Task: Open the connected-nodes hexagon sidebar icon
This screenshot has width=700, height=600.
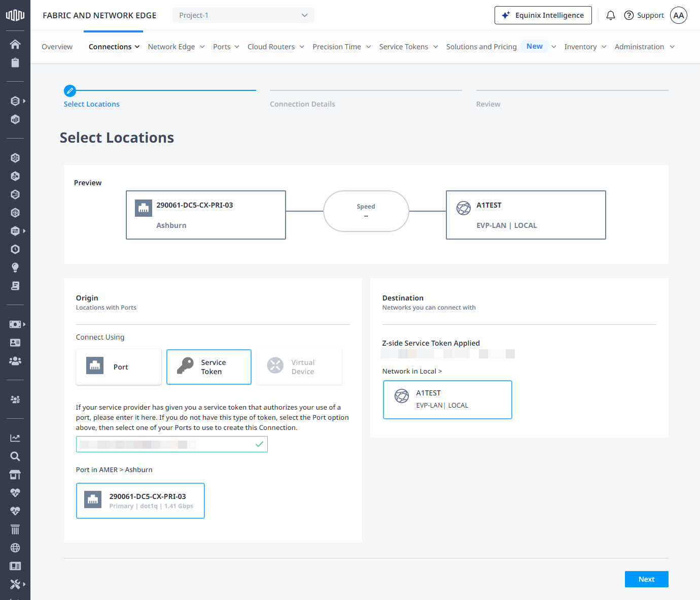Action: coord(15,176)
